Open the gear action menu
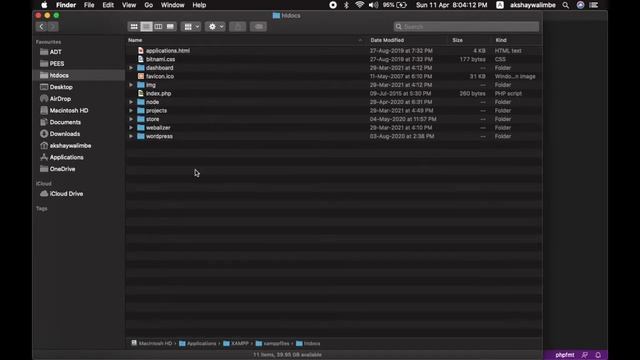Image resolution: width=640 pixels, height=360 pixels. point(215,27)
